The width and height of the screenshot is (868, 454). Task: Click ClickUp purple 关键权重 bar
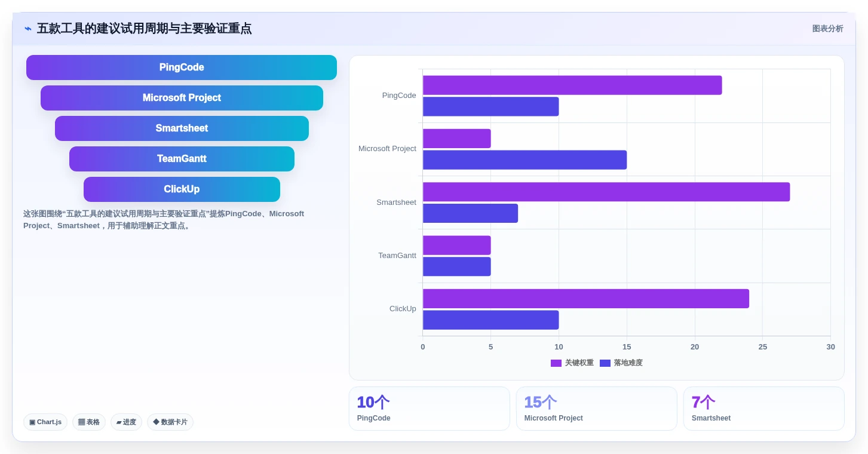[x=586, y=299]
